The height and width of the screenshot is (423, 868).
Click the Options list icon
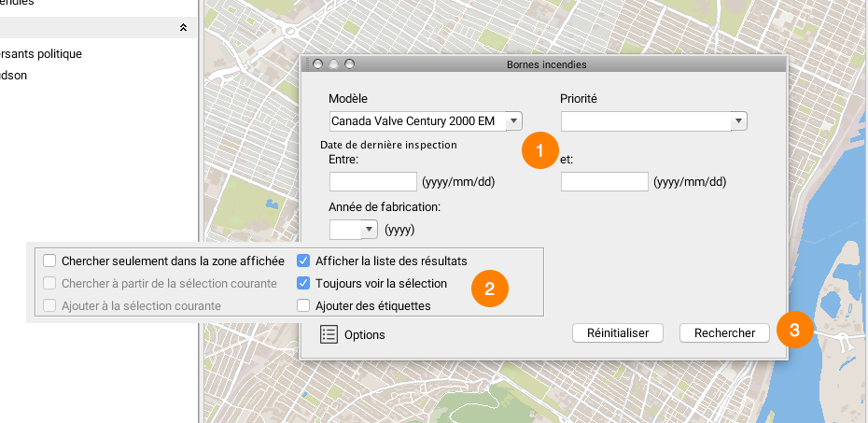pos(329,334)
